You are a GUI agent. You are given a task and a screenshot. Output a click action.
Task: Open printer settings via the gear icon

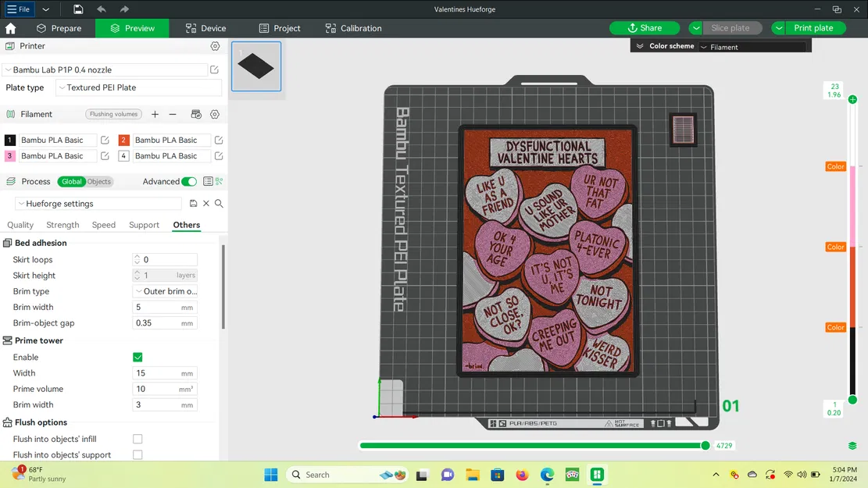point(216,46)
